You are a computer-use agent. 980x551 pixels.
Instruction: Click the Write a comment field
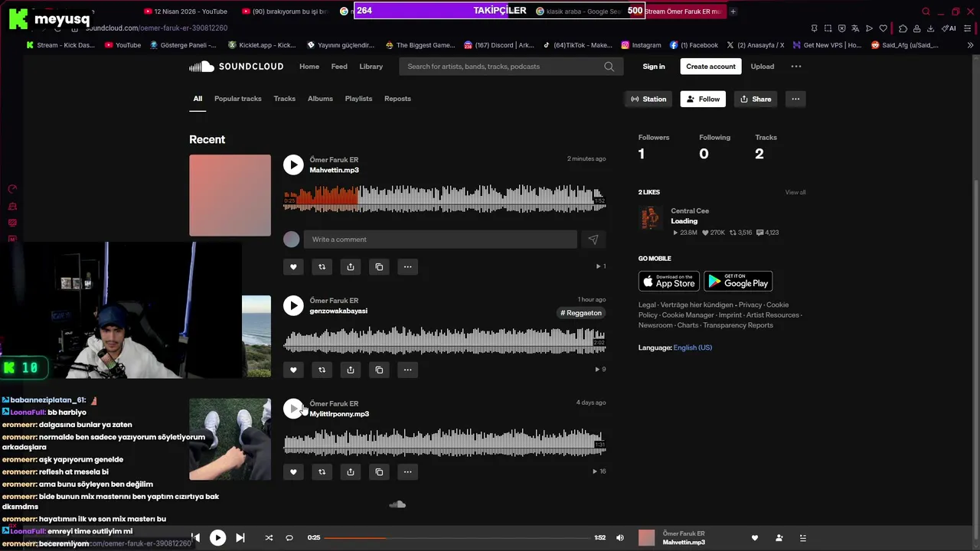pyautogui.click(x=440, y=240)
